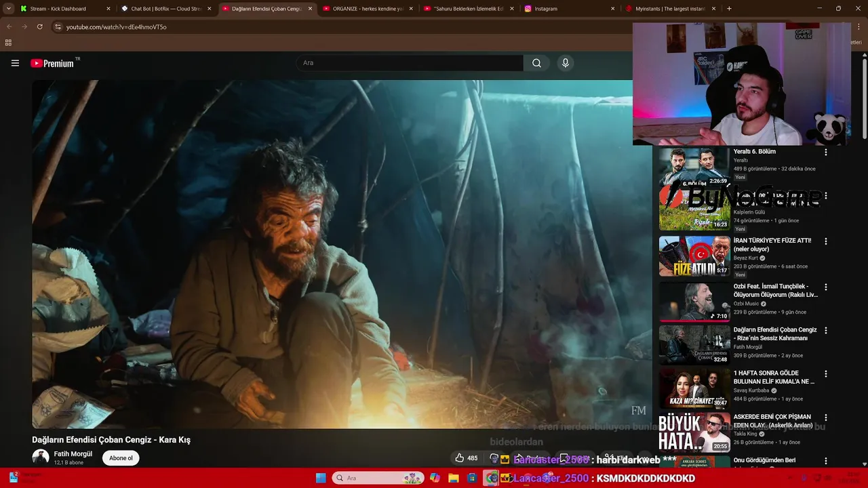Viewport: 868px width, 488px height.
Task: Open KAZA MI CİNAYET Mİ thumbnail
Action: pyautogui.click(x=694, y=388)
